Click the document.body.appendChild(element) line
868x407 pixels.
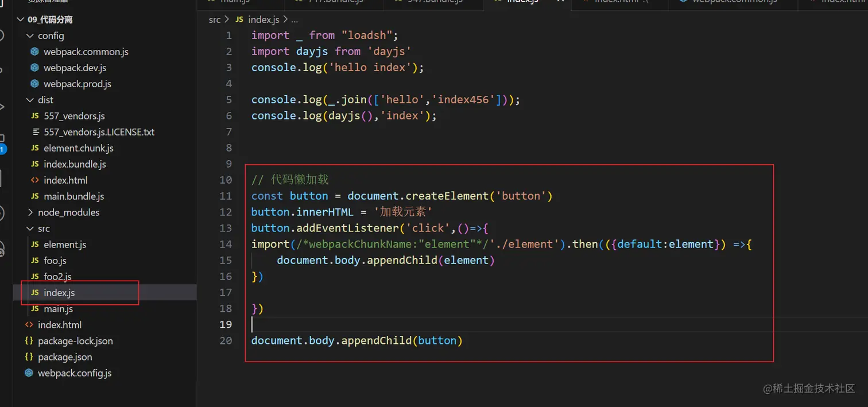386,261
